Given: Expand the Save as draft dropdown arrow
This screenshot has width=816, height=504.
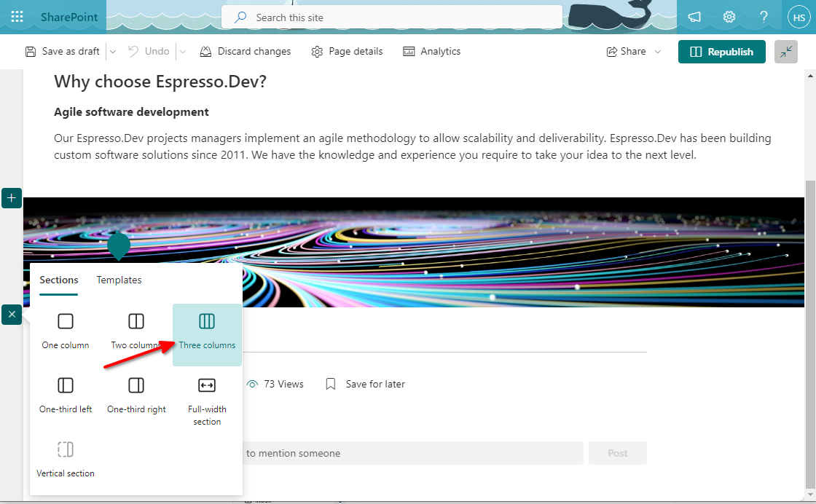Looking at the screenshot, I should (112, 52).
